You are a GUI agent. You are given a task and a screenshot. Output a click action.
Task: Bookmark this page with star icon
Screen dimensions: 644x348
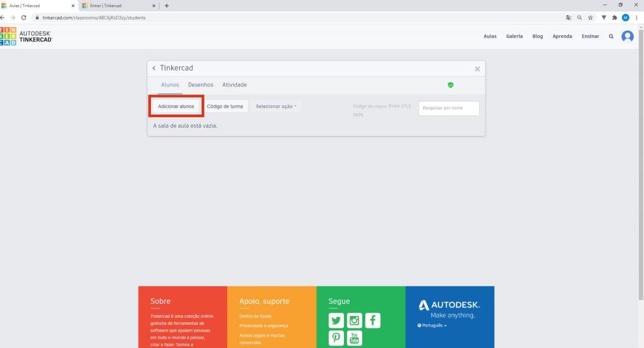pyautogui.click(x=591, y=18)
